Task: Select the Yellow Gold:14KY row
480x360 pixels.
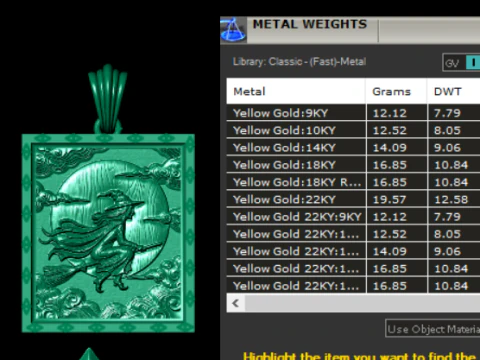Action: point(353,148)
